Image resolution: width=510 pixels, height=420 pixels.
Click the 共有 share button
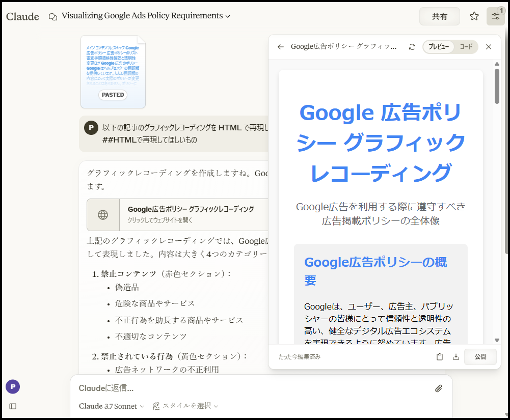coord(439,16)
